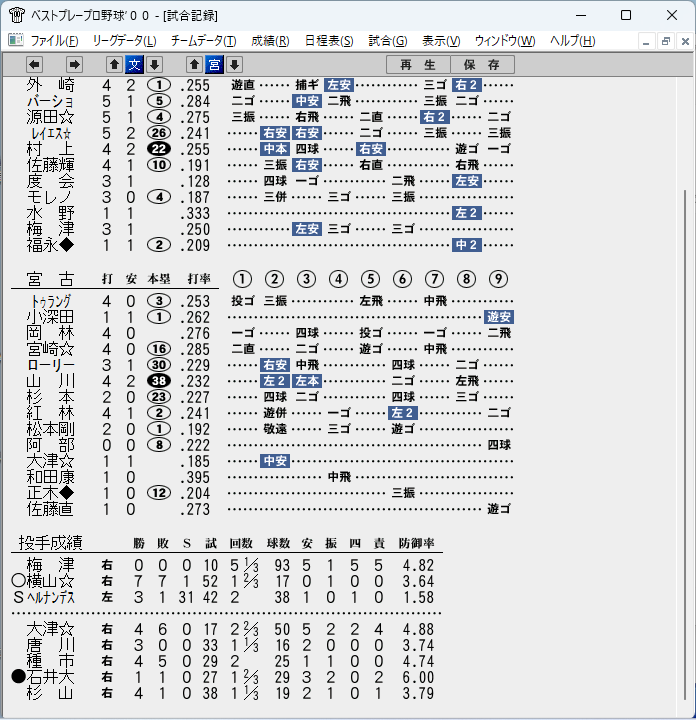Click the up arrow beside 宮 icon

(x=194, y=65)
